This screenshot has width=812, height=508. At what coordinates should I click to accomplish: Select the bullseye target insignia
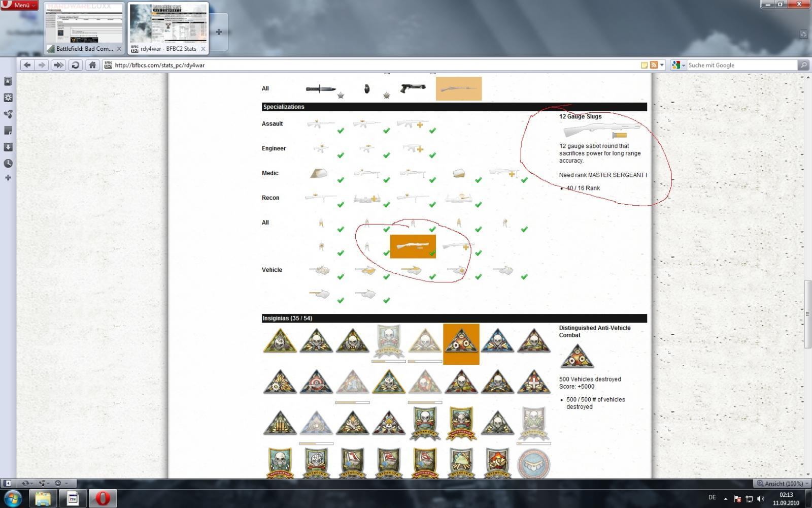[x=316, y=382]
